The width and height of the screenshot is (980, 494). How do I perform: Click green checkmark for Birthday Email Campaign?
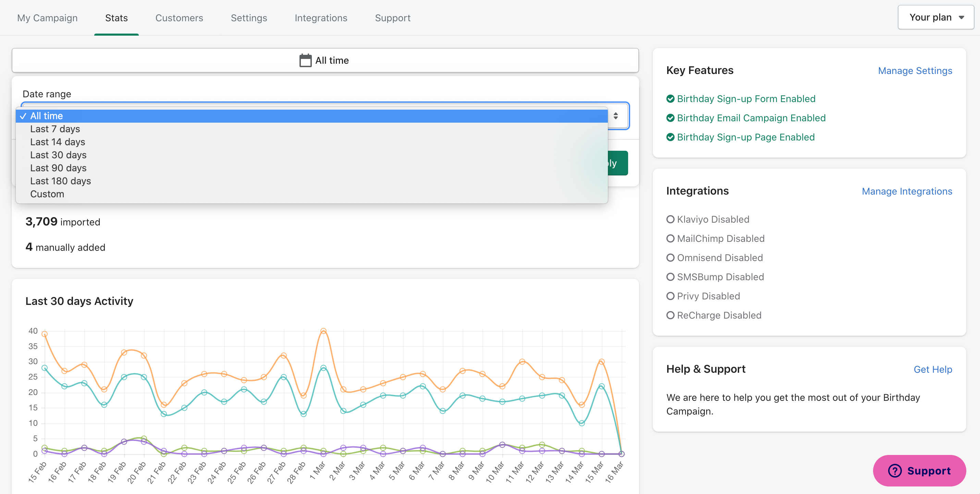pos(670,118)
